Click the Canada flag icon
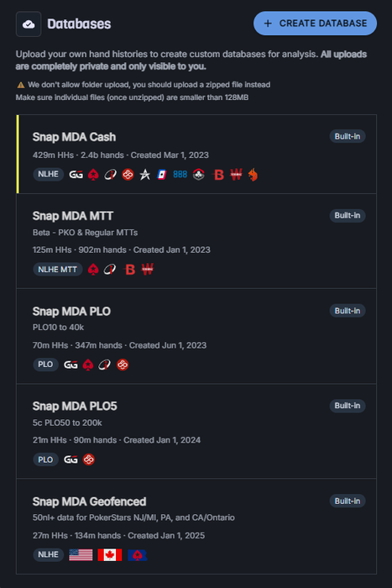Screen dimensions: 392x588 click(109, 554)
